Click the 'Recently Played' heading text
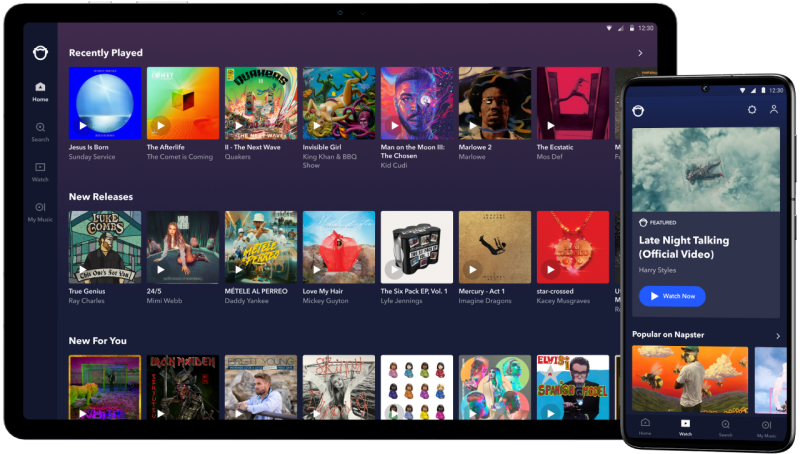This screenshot has width=800, height=454. pos(106,53)
